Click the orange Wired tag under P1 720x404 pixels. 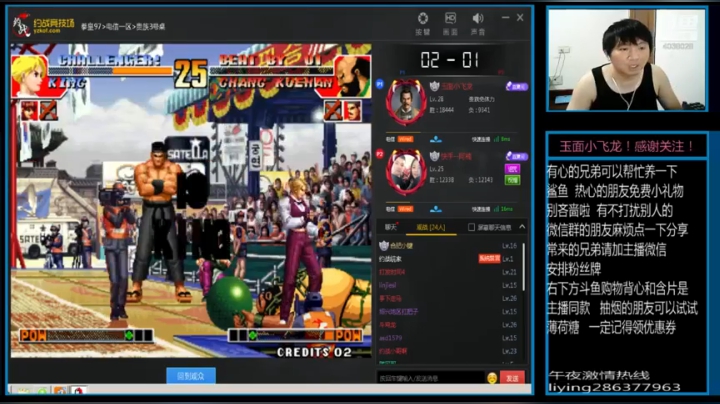(405, 139)
